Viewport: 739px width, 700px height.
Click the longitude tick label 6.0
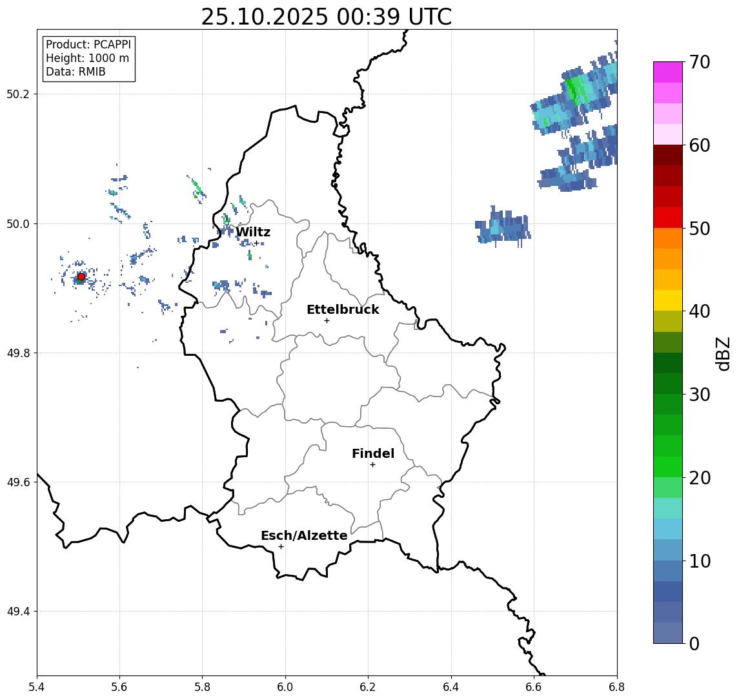coord(285,687)
